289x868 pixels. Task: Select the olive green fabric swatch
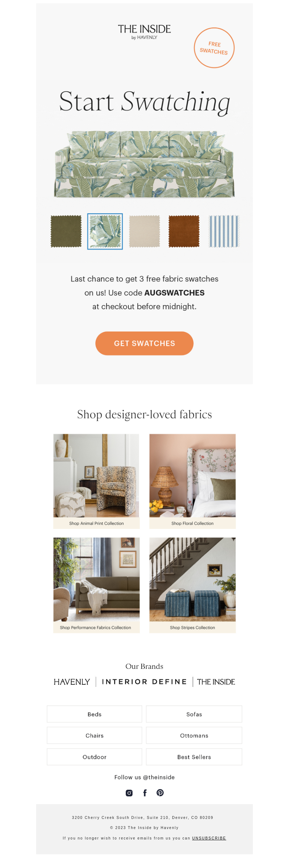coord(66,231)
